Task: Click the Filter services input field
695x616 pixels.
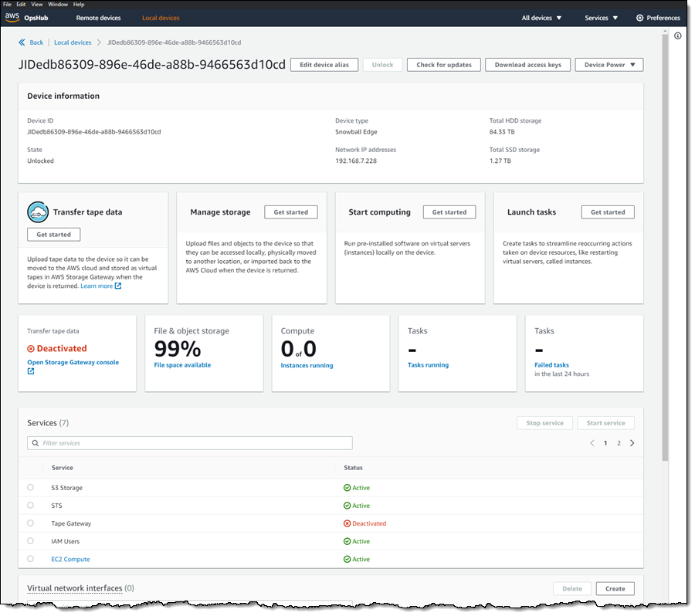Action: click(x=190, y=443)
